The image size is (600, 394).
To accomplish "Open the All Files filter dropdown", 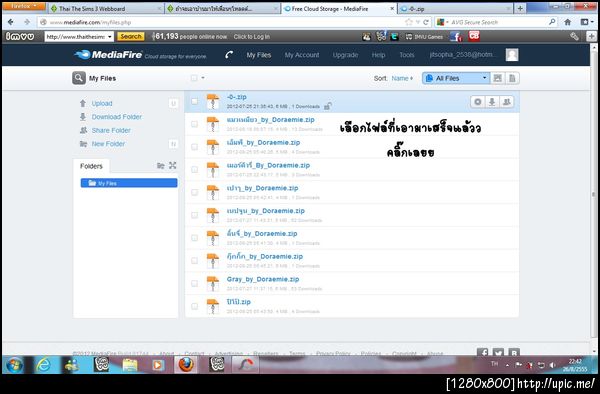I will 456,78.
